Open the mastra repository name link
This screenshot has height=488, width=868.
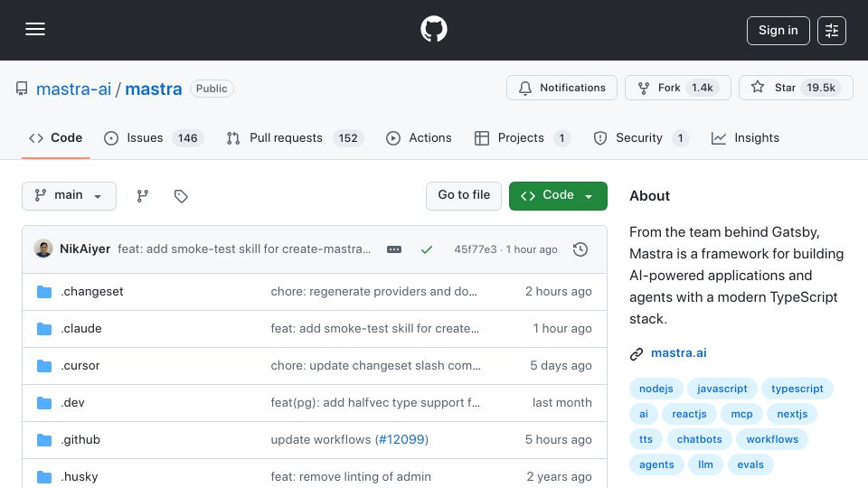coord(154,89)
